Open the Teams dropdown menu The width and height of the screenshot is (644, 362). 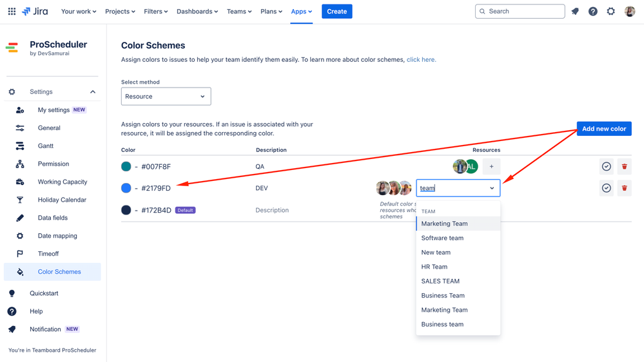pyautogui.click(x=239, y=12)
